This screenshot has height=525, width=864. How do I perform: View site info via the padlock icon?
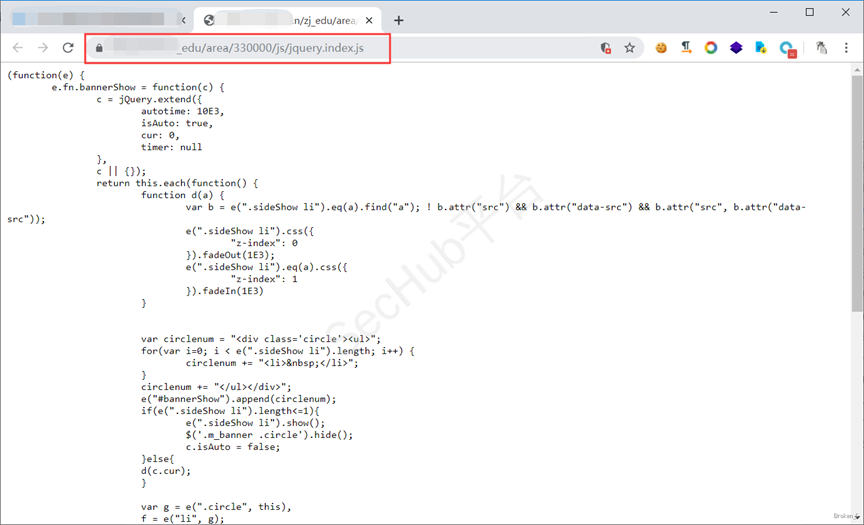(99, 48)
